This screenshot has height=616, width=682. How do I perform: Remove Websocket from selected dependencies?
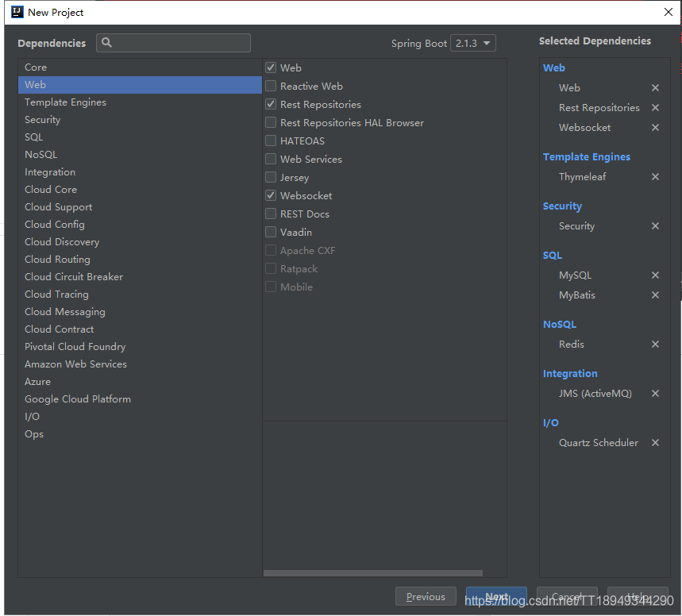[x=655, y=128]
